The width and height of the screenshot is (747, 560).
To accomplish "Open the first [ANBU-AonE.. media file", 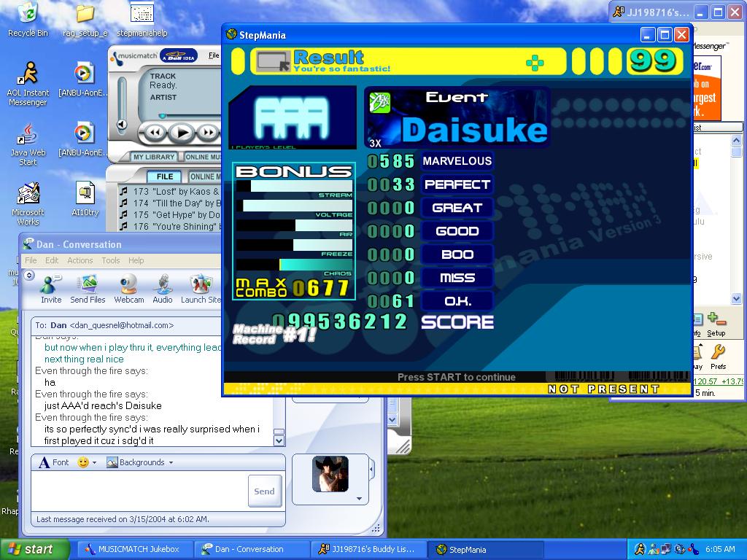I will coord(83,79).
